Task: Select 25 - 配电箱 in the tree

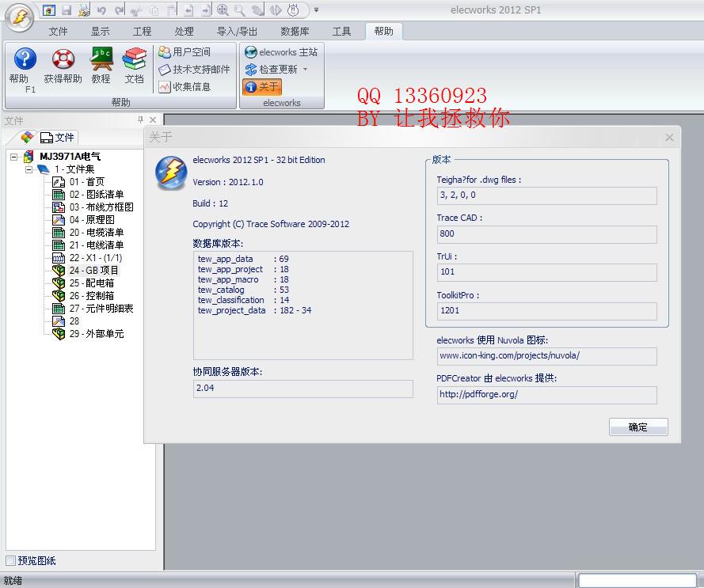Action: tap(92, 283)
